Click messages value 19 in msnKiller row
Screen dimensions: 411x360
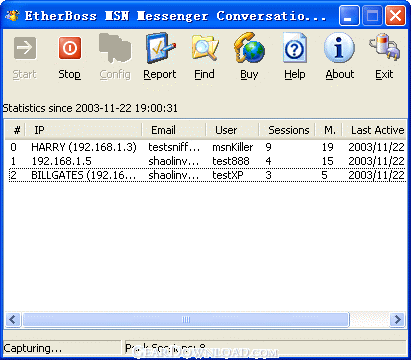coord(328,147)
